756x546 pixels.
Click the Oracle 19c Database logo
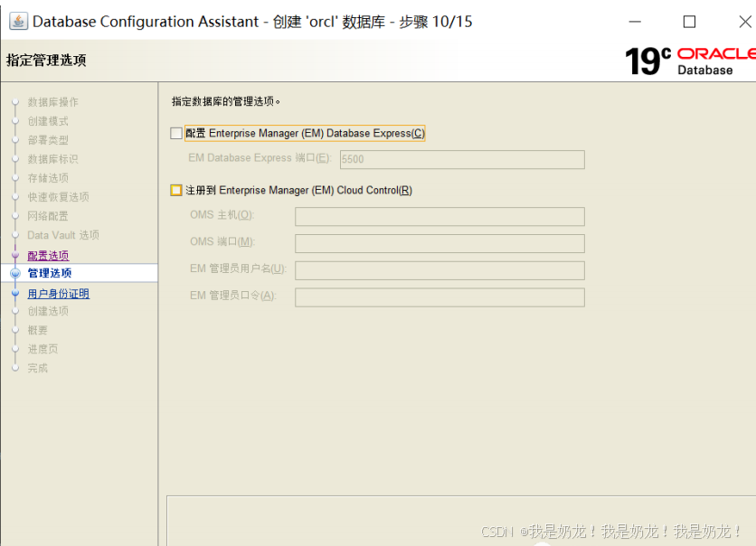(690, 61)
